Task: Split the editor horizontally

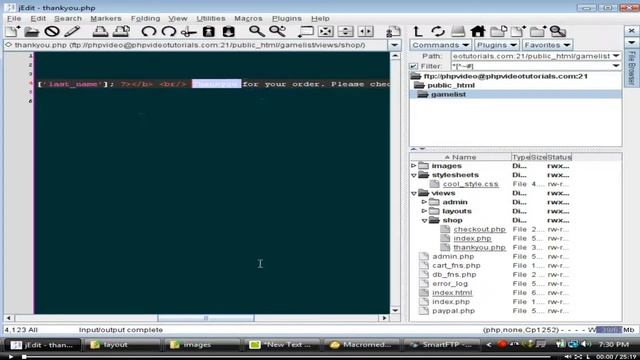Action: point(346,31)
